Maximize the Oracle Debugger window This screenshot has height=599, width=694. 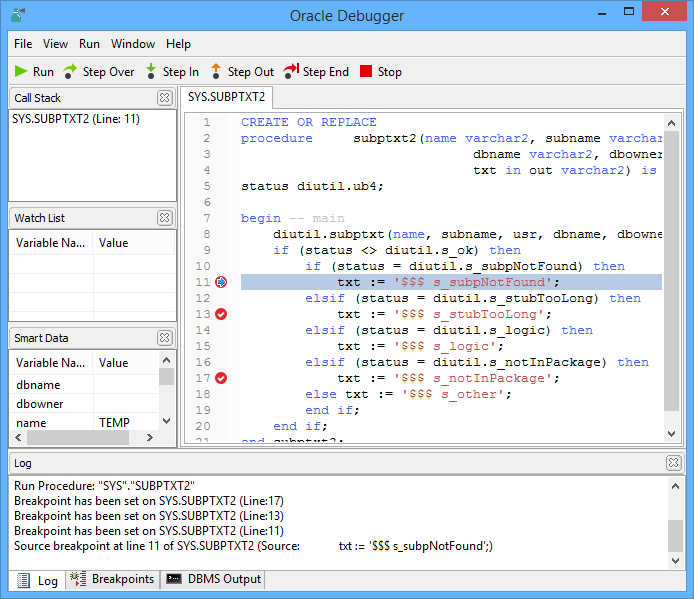coord(629,12)
